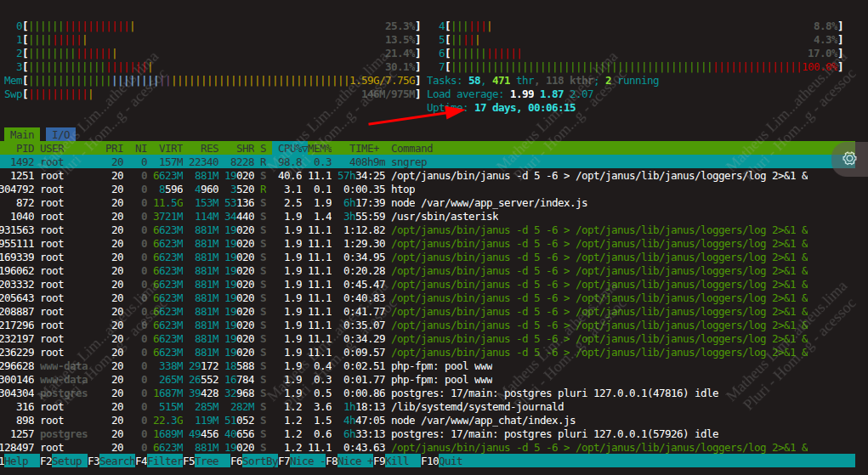Open the F6 SortBy options
Viewport: 868px width, 475px height.
[x=258, y=461]
